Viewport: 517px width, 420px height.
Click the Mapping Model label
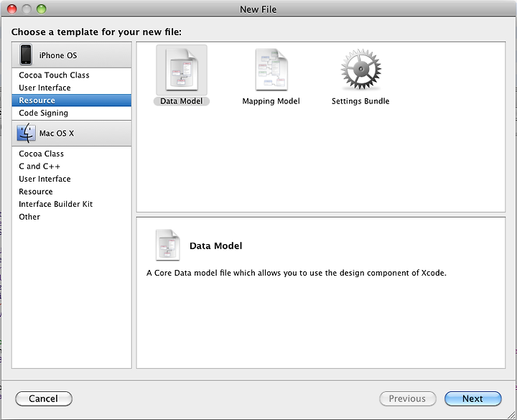(x=271, y=101)
